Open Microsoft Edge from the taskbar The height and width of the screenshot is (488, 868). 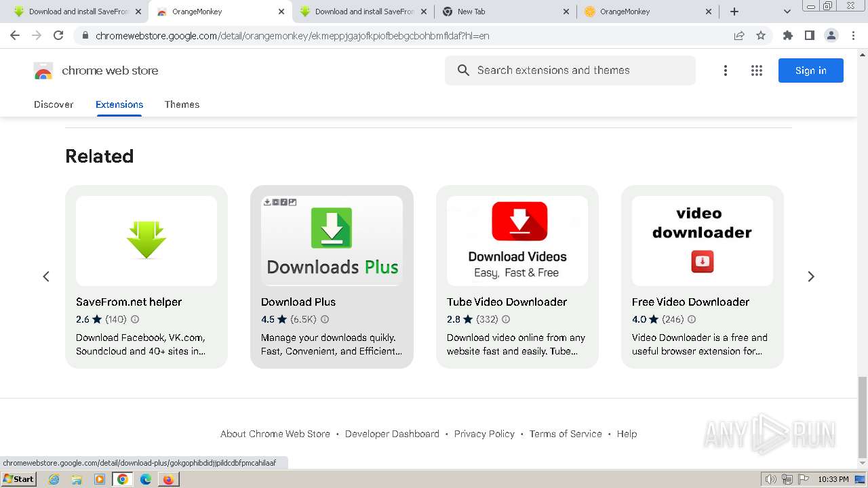point(145,479)
